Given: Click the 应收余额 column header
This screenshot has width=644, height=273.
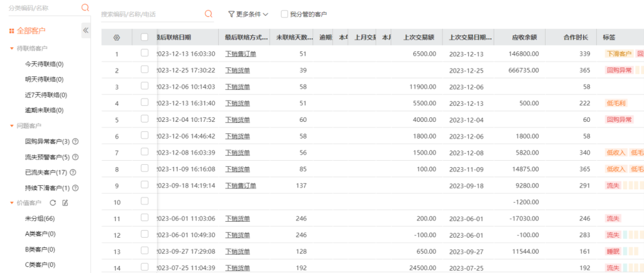Looking at the screenshot, I should [x=525, y=38].
